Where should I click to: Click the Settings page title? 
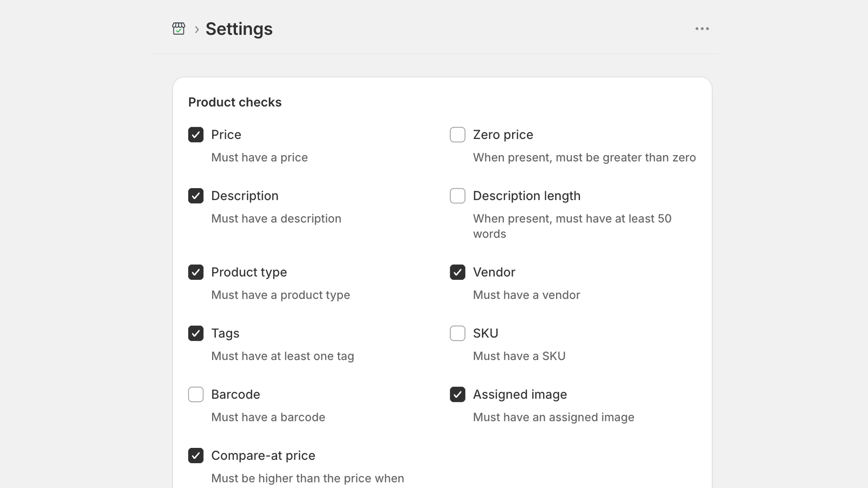pos(239,29)
